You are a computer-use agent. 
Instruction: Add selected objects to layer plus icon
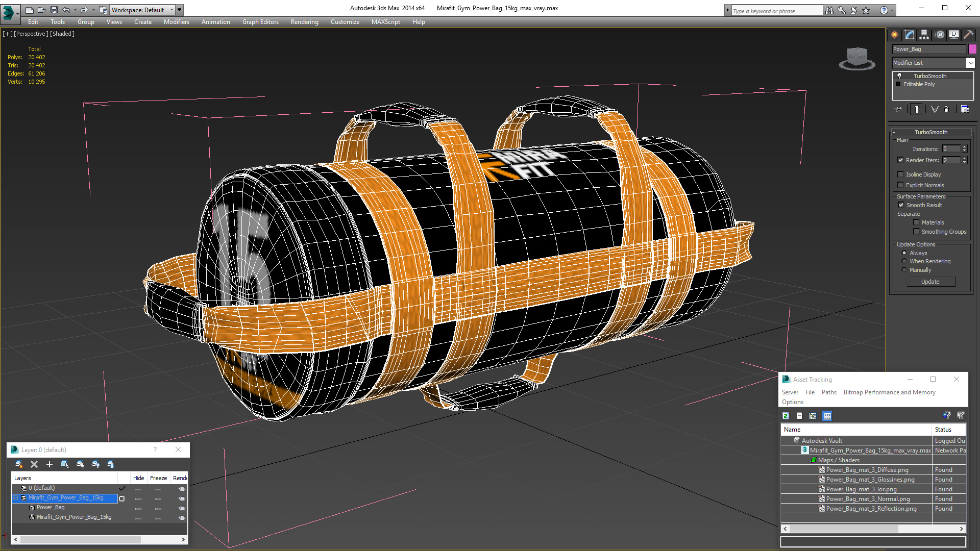(x=50, y=464)
